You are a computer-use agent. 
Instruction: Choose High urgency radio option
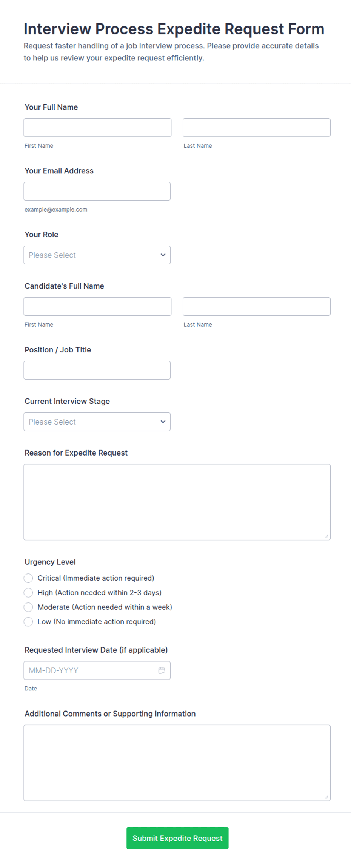tap(28, 592)
